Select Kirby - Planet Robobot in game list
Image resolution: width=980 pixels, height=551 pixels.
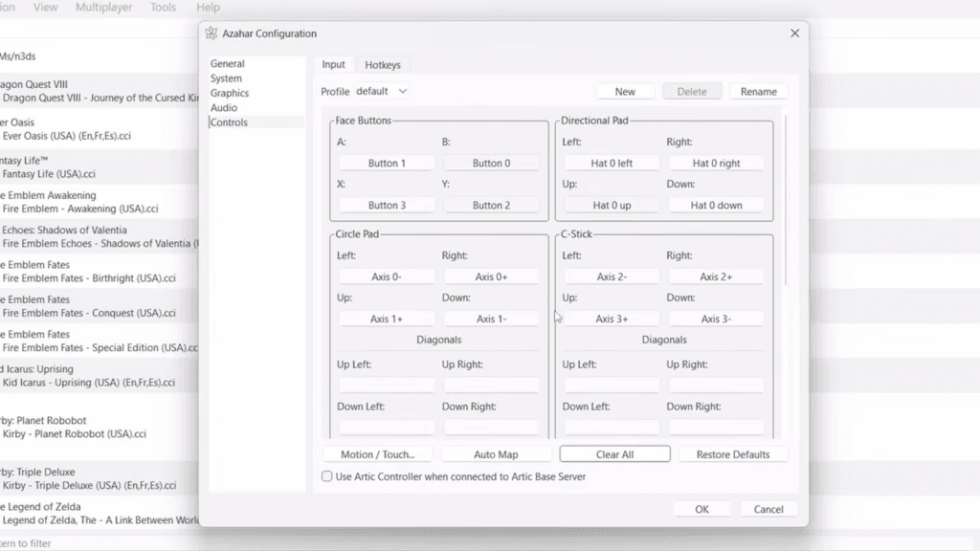point(99,428)
